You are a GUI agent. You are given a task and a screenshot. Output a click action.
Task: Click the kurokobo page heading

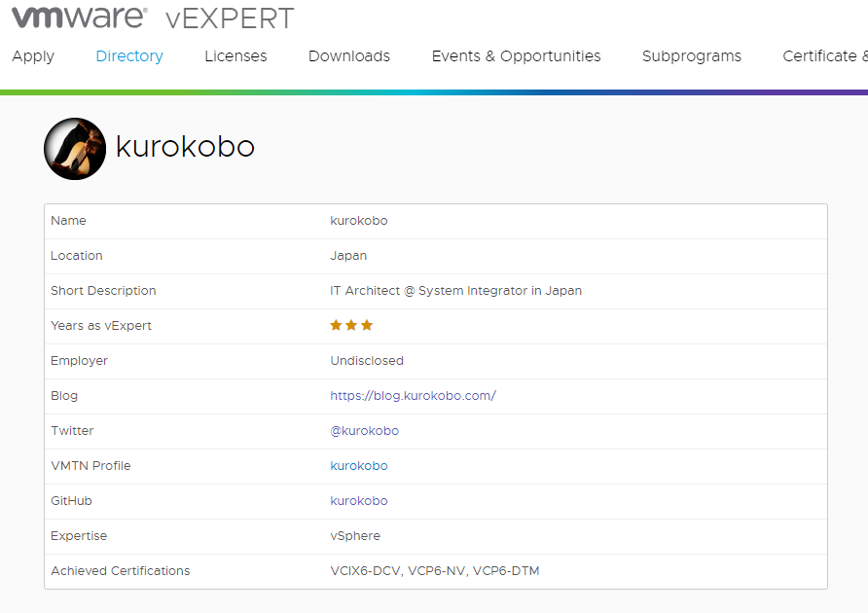pyautogui.click(x=185, y=147)
